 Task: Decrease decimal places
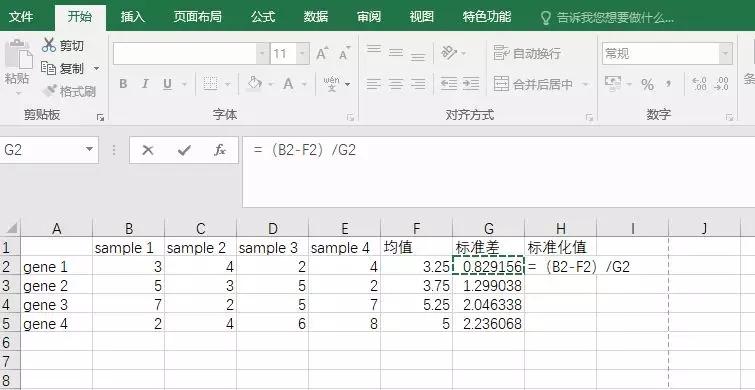click(x=721, y=84)
